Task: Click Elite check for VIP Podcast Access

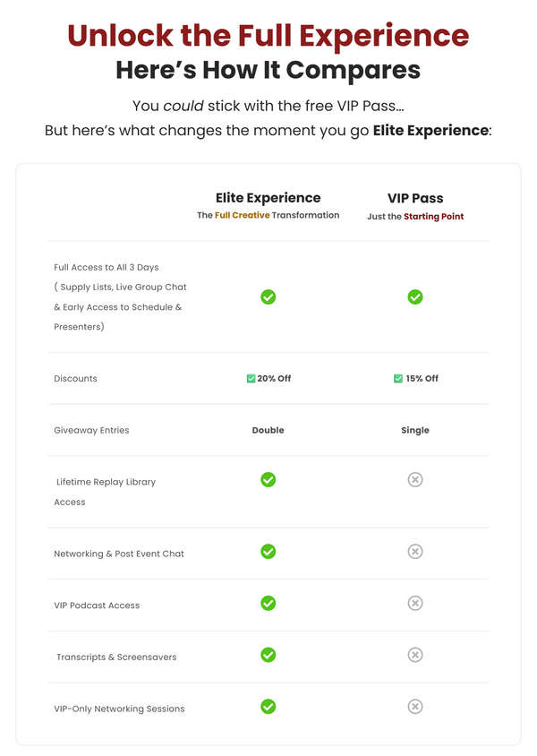Action: (x=268, y=604)
